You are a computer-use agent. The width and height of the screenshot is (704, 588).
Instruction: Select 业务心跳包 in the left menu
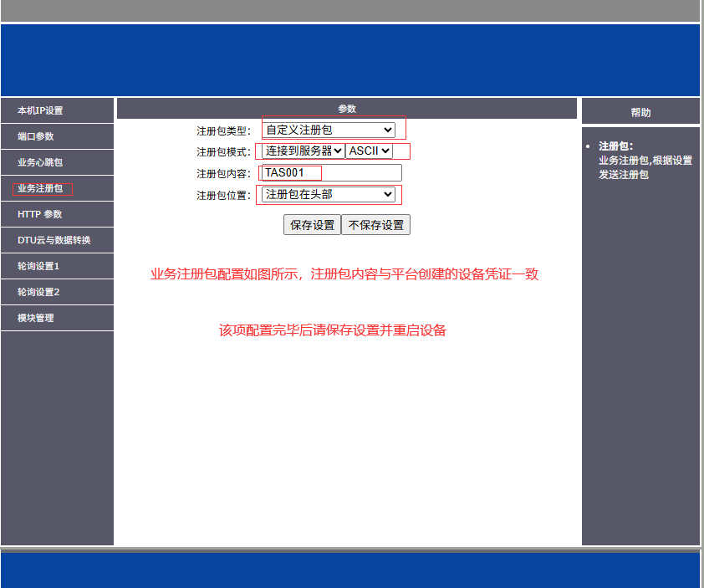click(x=40, y=162)
